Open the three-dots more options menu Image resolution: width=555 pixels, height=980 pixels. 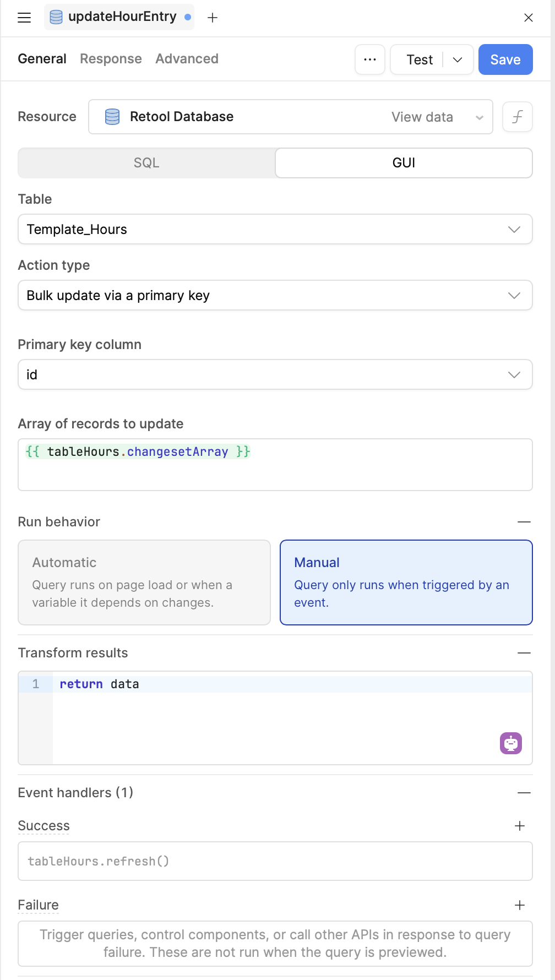370,59
